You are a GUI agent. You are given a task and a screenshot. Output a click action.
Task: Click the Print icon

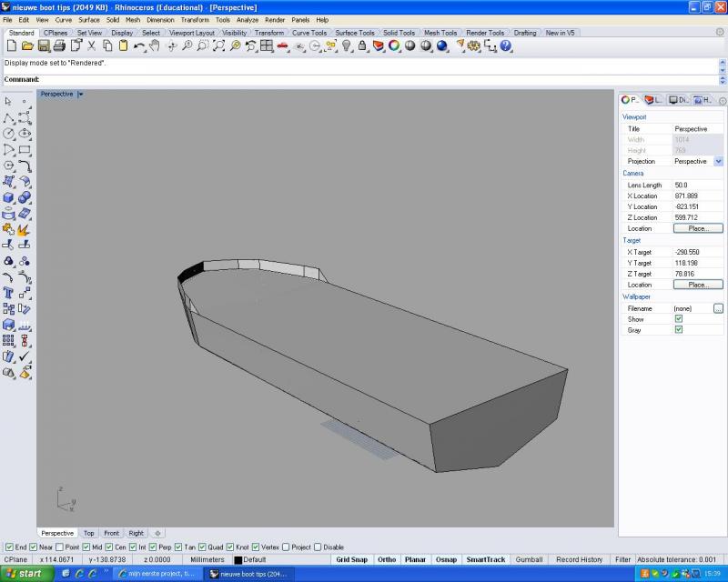point(59,45)
